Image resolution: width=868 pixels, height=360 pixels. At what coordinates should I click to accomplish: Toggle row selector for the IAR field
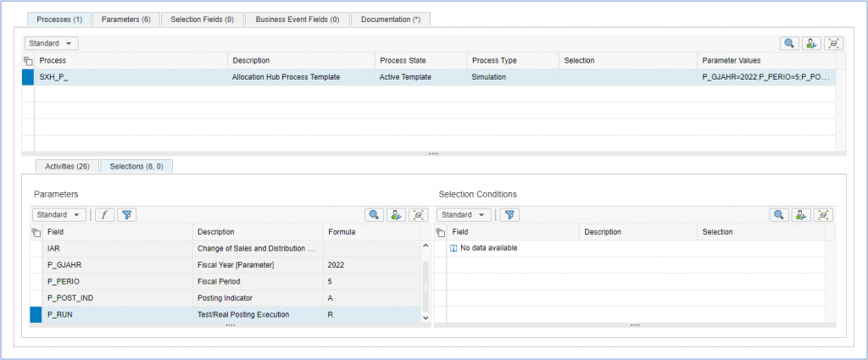(x=36, y=249)
